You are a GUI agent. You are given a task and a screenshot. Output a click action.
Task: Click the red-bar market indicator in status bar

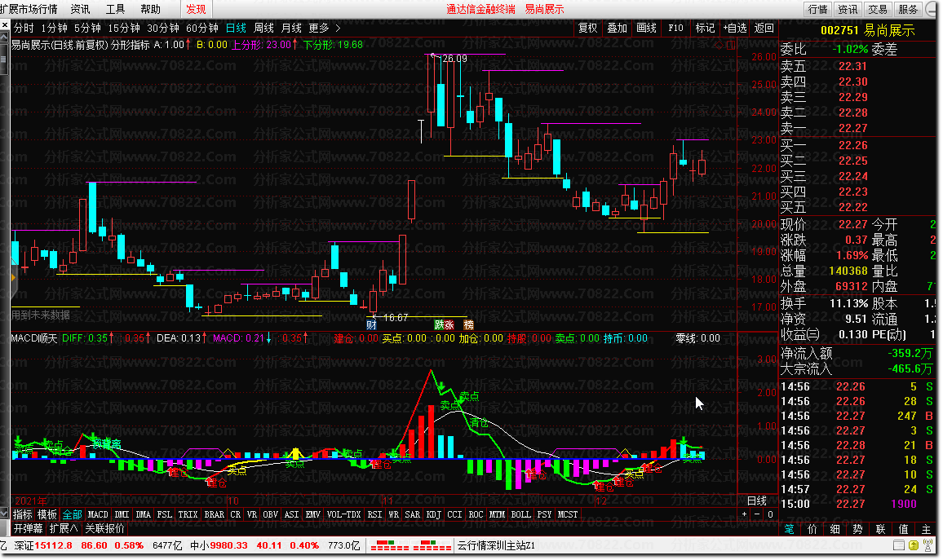click(x=411, y=545)
